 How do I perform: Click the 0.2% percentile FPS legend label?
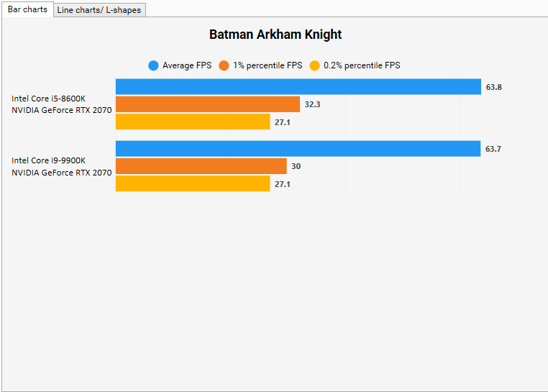click(362, 65)
